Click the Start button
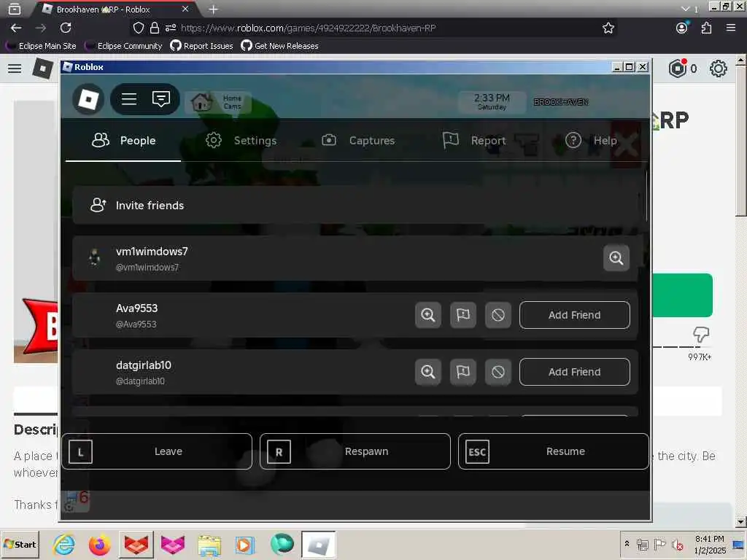This screenshot has height=560, width=747. point(20,544)
